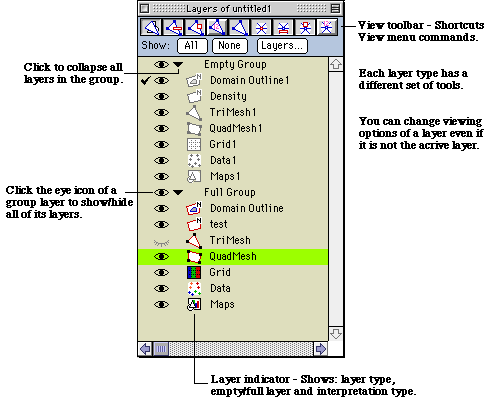Collapse the Full Group disclosure triangle
The height and width of the screenshot is (404, 487).
click(178, 192)
